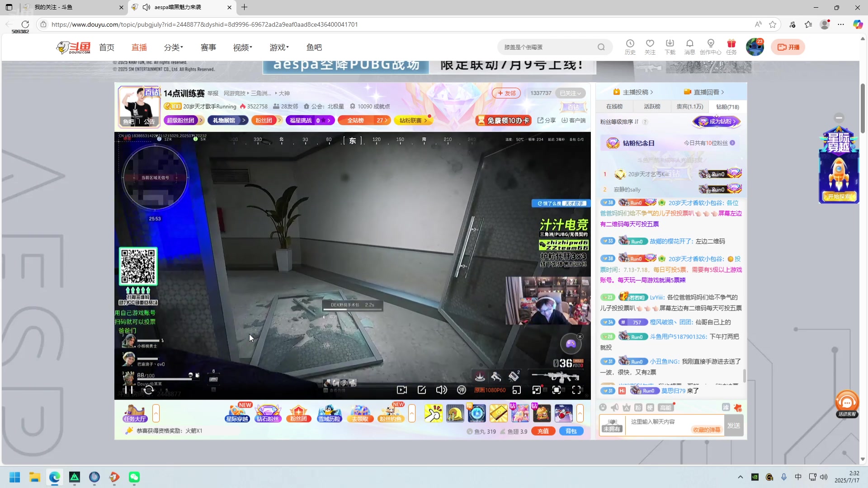The height and width of the screenshot is (488, 868).
Task: Click 去领取 treasure chest icon
Action: point(360,413)
